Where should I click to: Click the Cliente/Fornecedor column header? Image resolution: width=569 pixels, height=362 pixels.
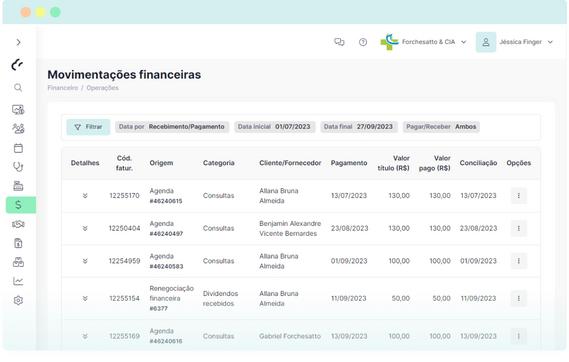click(290, 163)
